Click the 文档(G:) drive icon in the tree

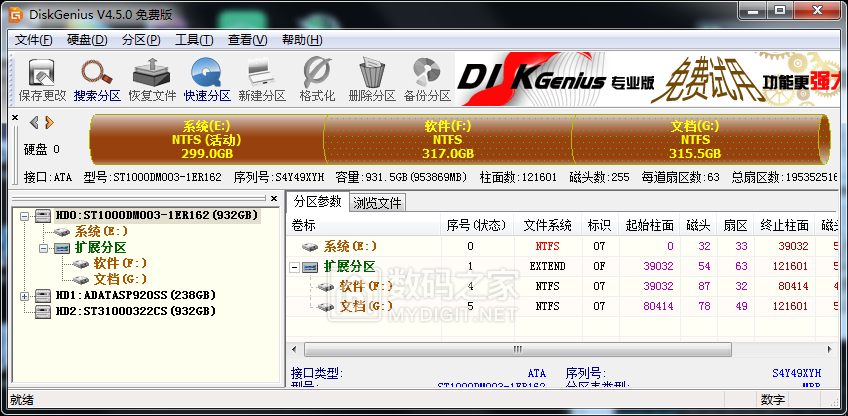click(81, 280)
